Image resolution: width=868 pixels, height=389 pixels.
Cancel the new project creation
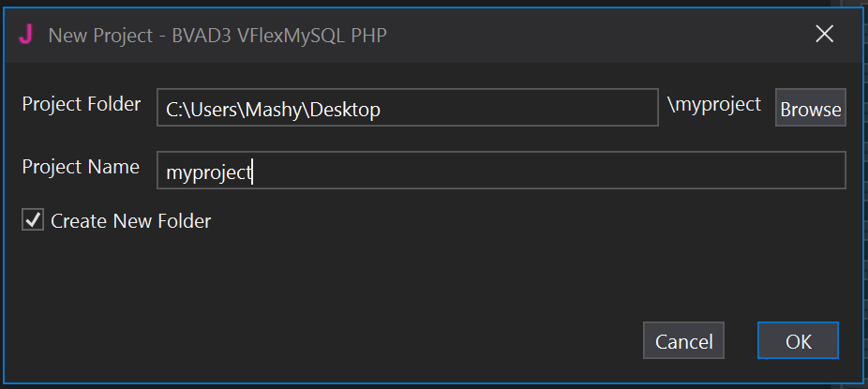[684, 341]
